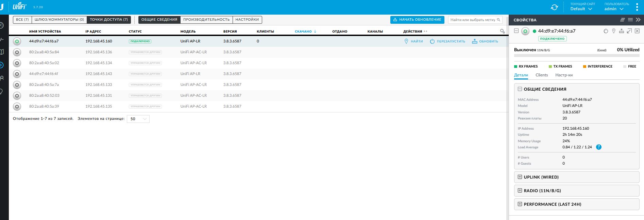Pop out the device properties panel
644x220 pixels.
coord(629,31)
